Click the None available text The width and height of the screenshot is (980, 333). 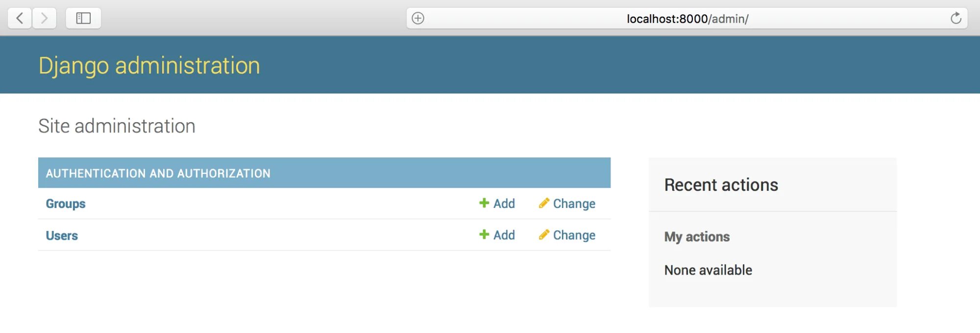(x=708, y=270)
